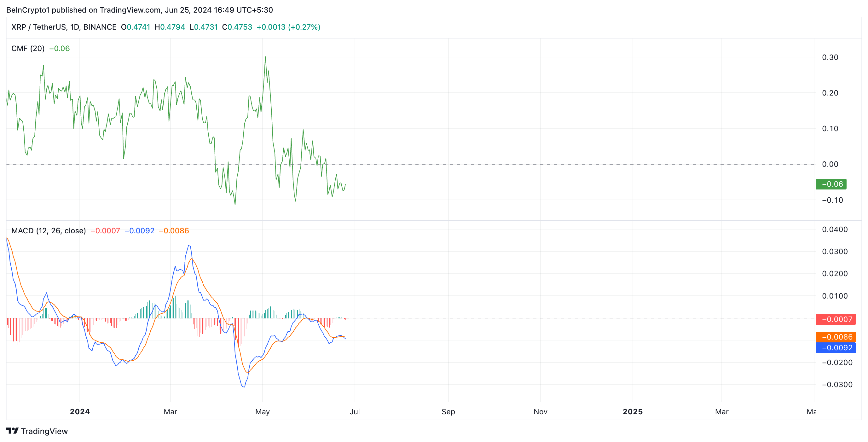Click the CMF (20) indicator label
This screenshot has height=442, width=868.
pyautogui.click(x=28, y=49)
